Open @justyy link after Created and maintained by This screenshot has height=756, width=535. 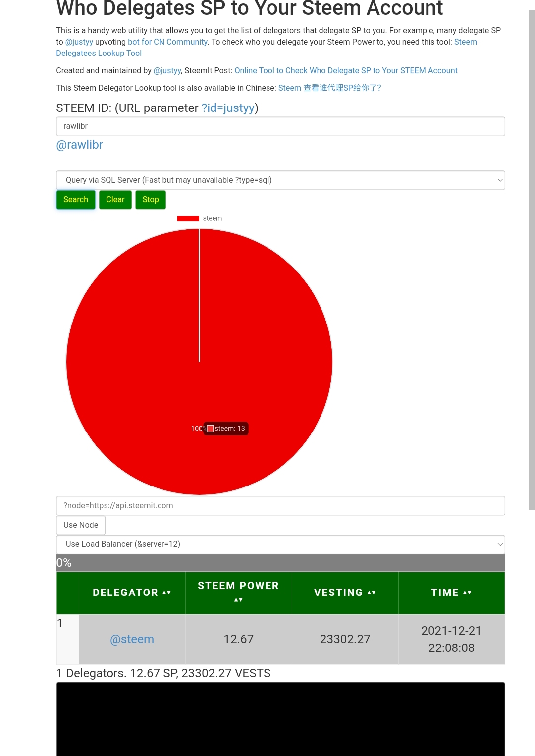point(167,71)
